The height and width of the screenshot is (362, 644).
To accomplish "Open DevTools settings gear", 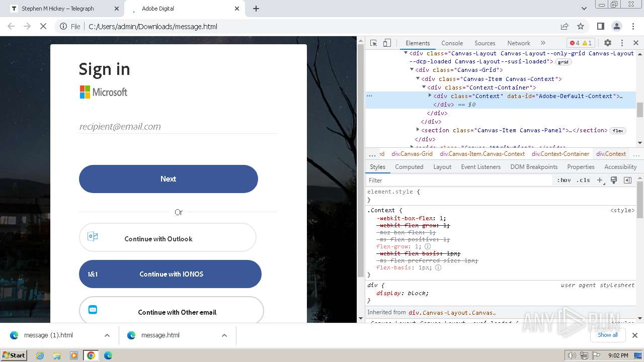I will [608, 43].
